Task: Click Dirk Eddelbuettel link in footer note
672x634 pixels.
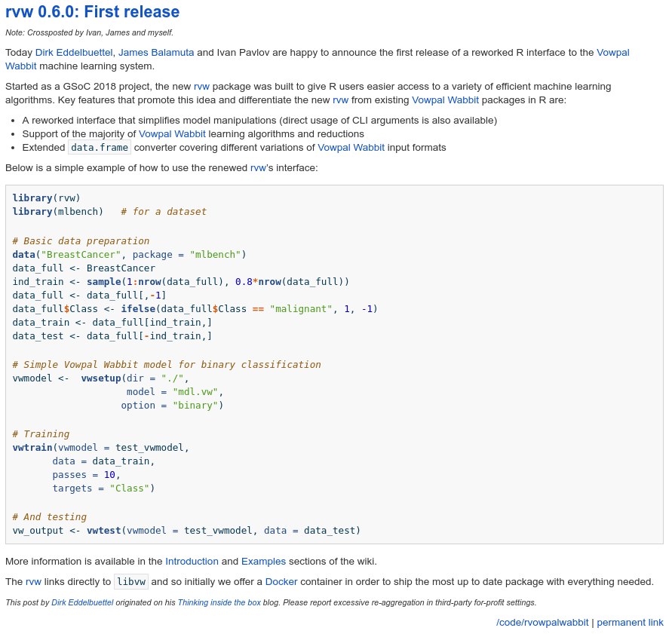Action: click(82, 603)
